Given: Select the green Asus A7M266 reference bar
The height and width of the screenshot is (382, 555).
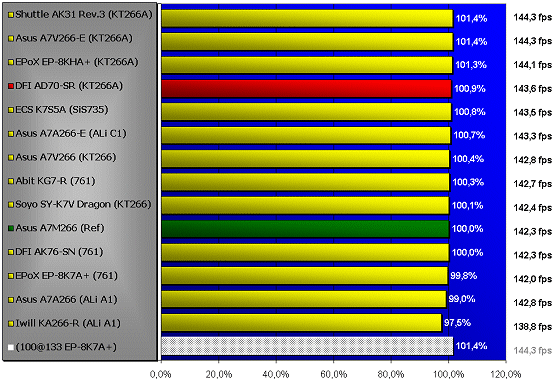Looking at the screenshot, I should point(305,229).
